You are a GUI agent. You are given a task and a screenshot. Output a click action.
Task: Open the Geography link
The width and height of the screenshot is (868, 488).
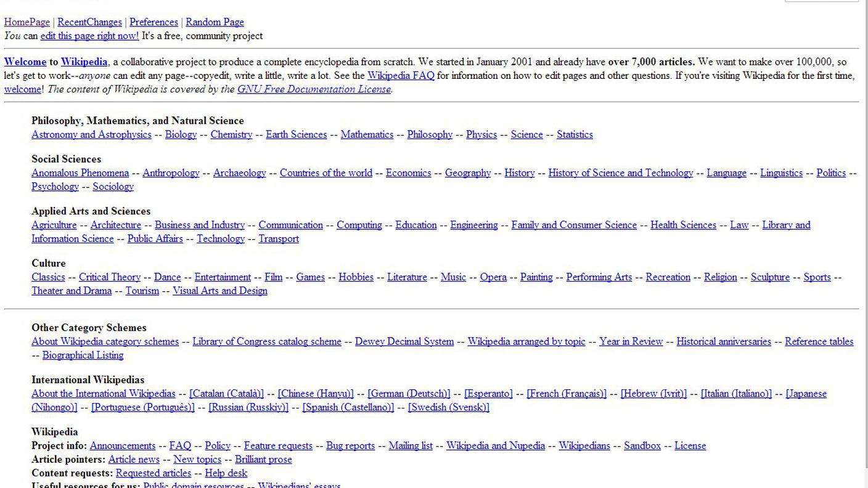[468, 173]
